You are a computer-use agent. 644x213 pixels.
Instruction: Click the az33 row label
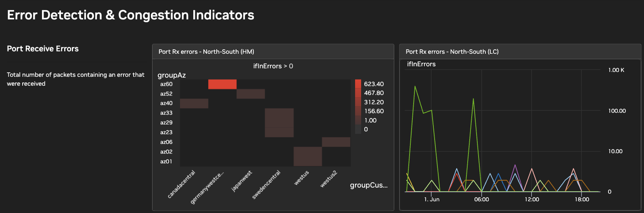166,113
